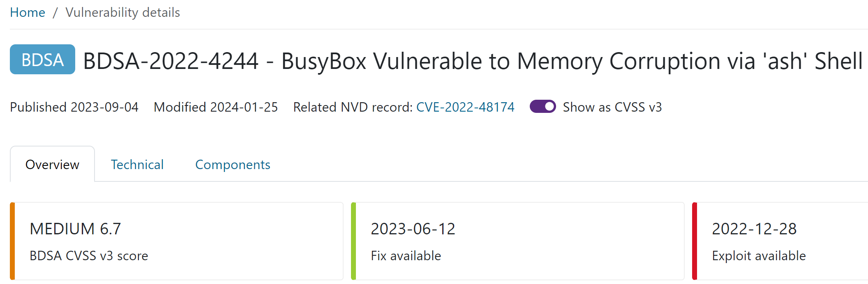Click the 2023-06-12 fix date

pyautogui.click(x=413, y=229)
